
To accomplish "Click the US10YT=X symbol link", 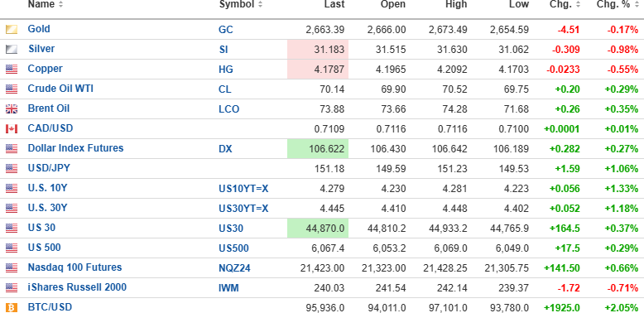I will (243, 189).
